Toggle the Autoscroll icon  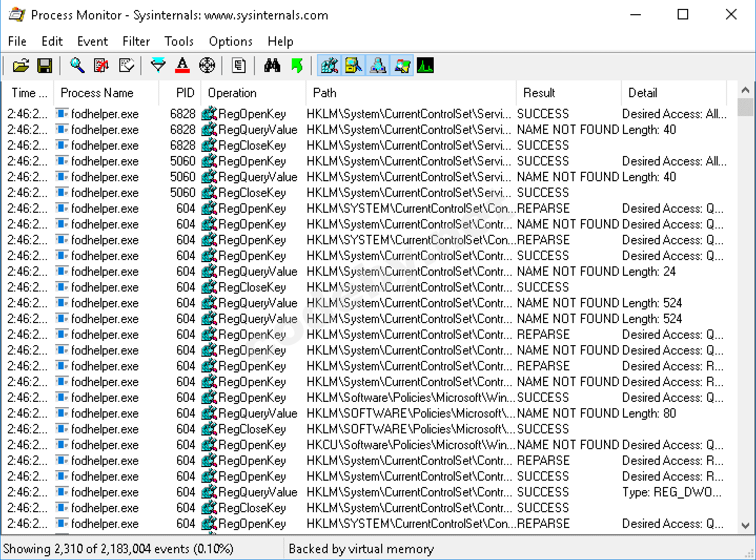click(x=101, y=66)
